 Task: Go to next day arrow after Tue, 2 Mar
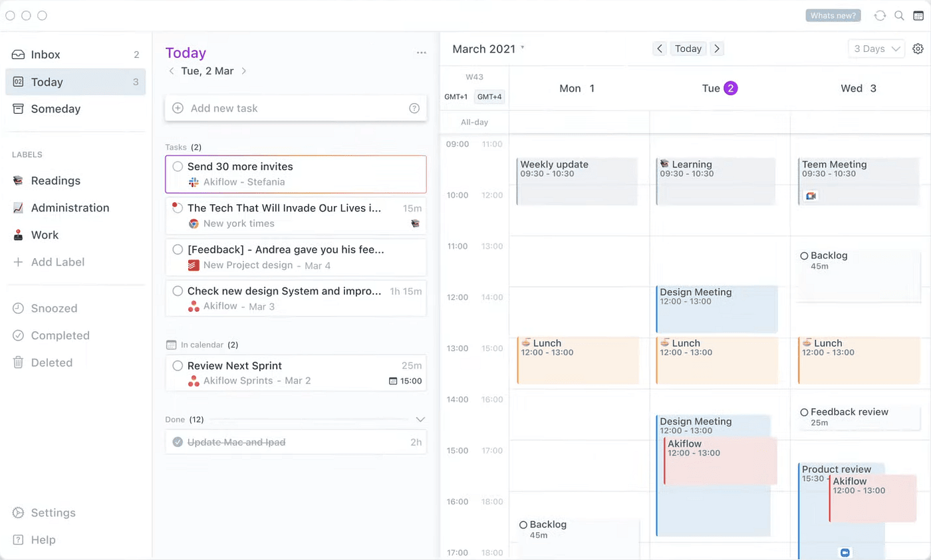[x=244, y=71]
